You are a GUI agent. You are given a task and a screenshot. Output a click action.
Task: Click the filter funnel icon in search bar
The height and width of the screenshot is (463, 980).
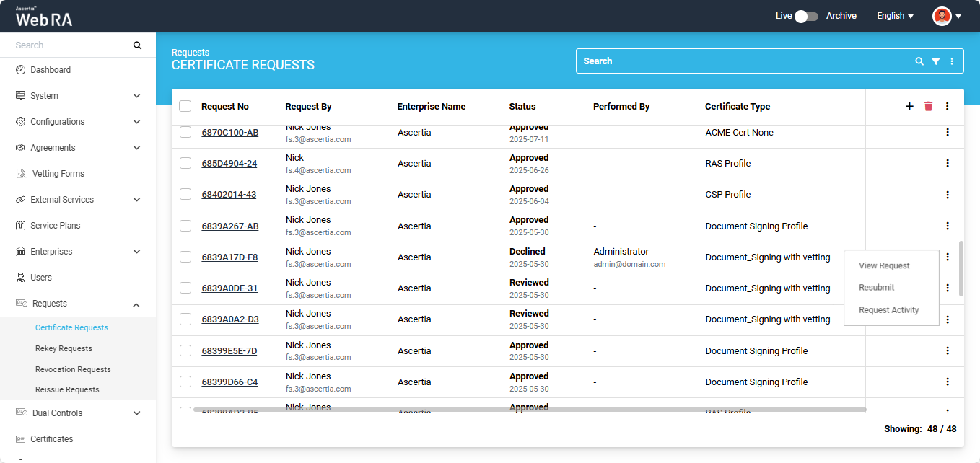click(935, 61)
